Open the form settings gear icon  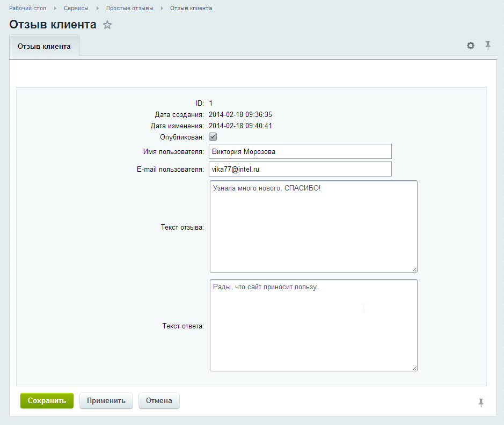pyautogui.click(x=470, y=46)
